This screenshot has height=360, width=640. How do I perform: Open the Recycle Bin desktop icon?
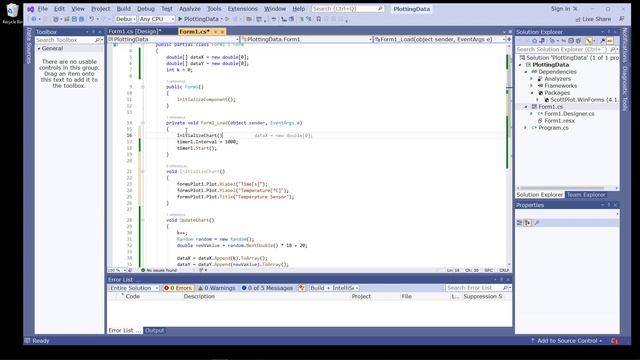tap(12, 13)
